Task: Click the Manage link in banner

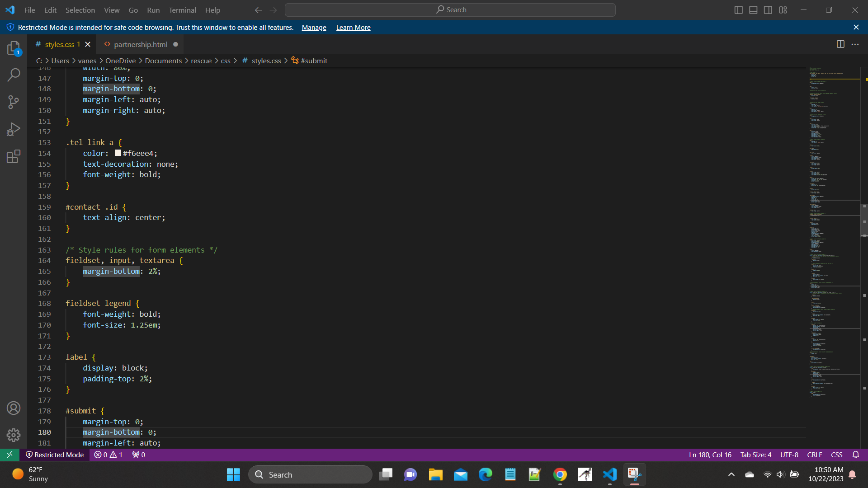Action: [314, 28]
